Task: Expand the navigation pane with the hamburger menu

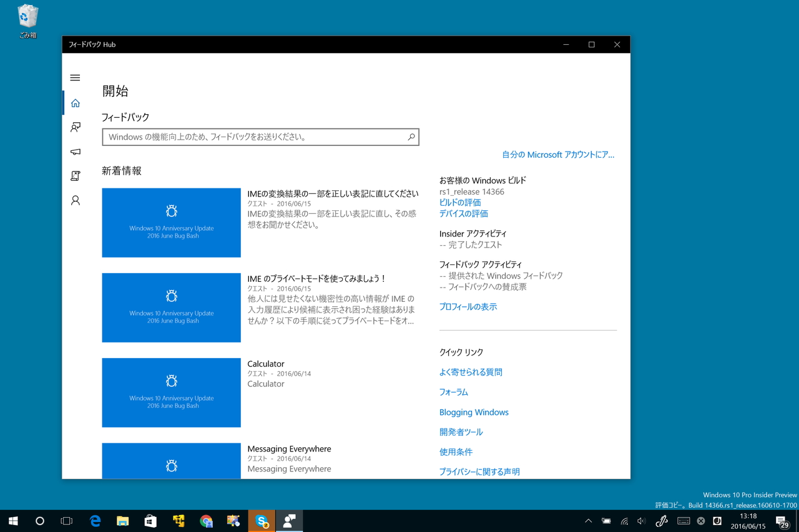Action: point(75,77)
